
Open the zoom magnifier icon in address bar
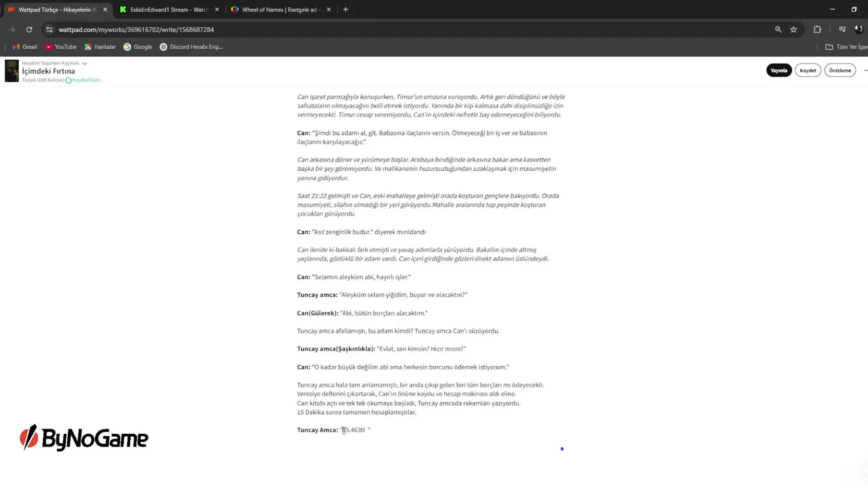(x=778, y=30)
